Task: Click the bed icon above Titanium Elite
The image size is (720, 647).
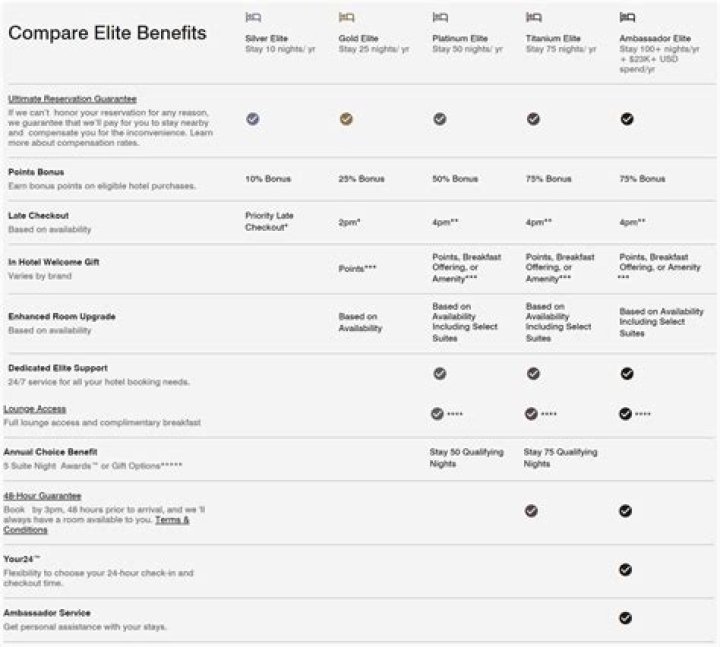Action: click(533, 17)
